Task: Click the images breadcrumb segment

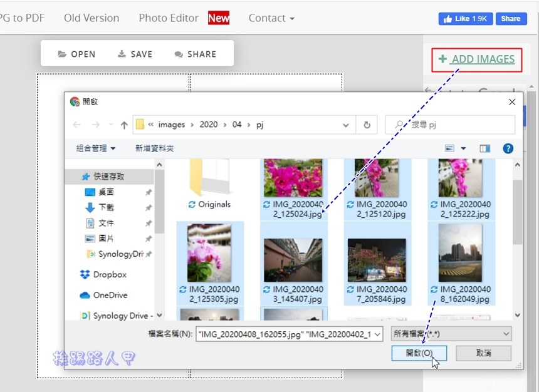Action: [x=172, y=125]
